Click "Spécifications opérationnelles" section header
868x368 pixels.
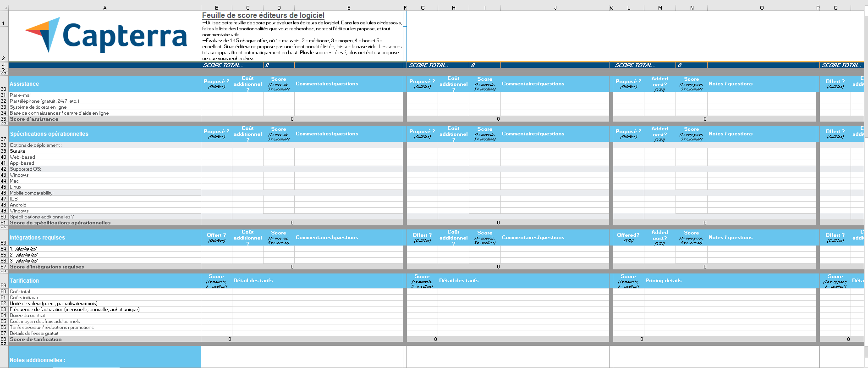tap(104, 134)
